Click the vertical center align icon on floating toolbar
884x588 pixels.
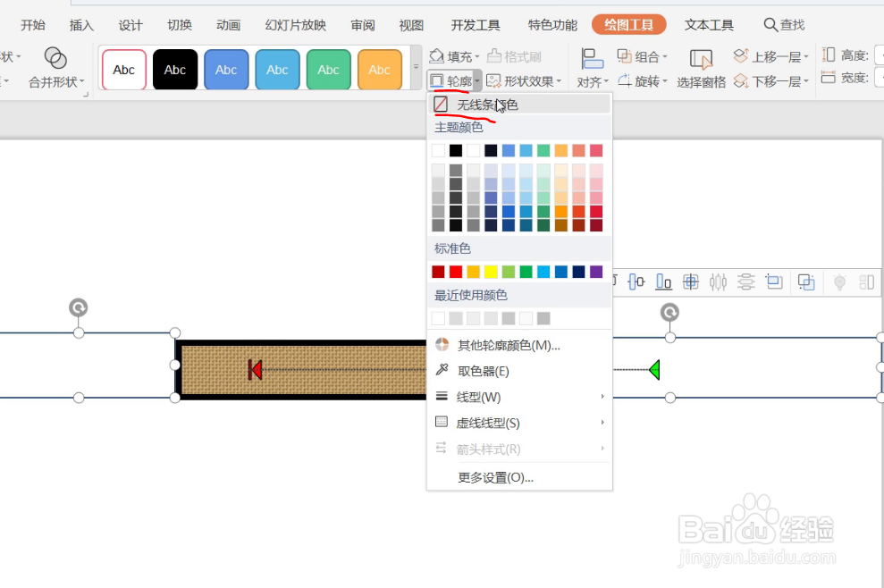tap(635, 281)
